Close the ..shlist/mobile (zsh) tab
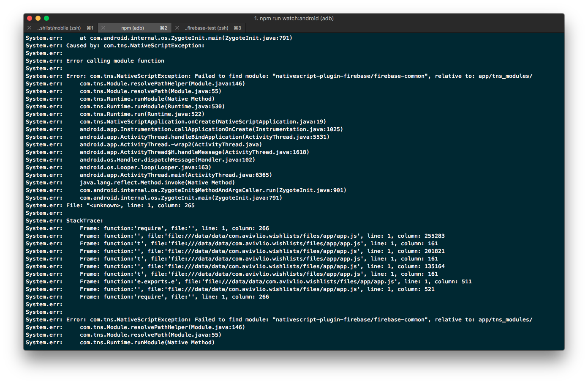The width and height of the screenshot is (588, 384). tap(29, 28)
